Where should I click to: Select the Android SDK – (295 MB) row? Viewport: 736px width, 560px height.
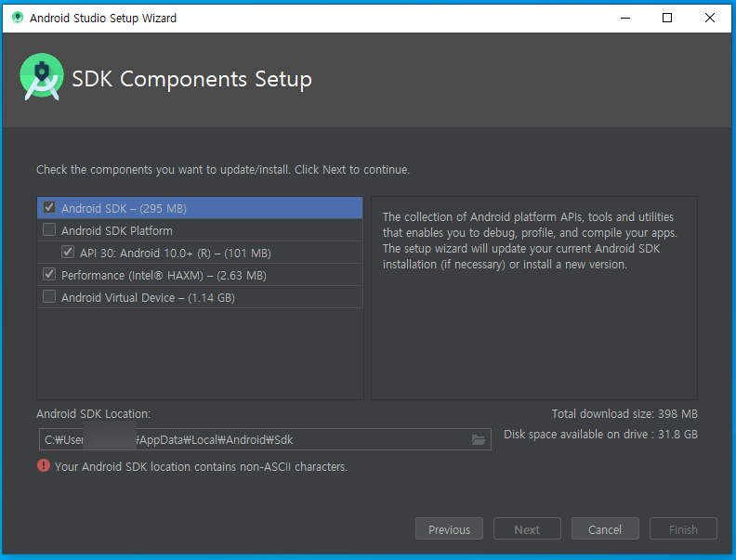coord(200,208)
